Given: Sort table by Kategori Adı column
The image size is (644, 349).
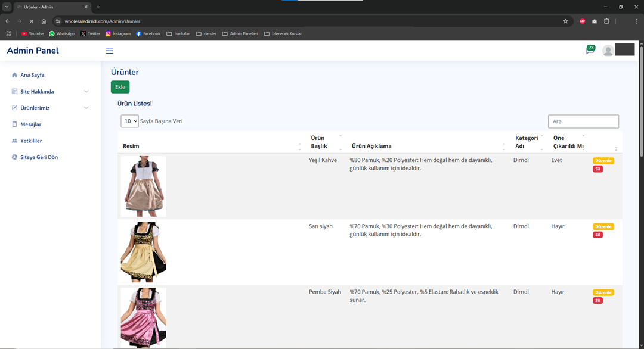Looking at the screenshot, I should (x=527, y=142).
